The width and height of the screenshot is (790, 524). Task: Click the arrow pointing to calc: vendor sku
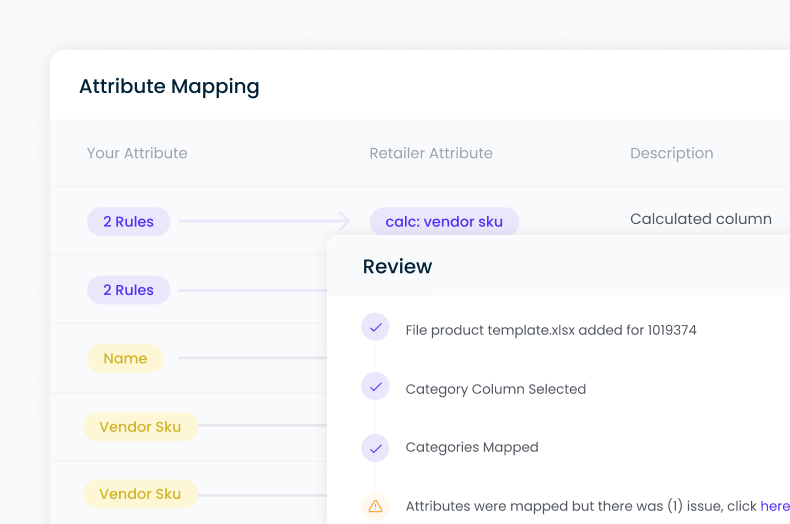(343, 221)
